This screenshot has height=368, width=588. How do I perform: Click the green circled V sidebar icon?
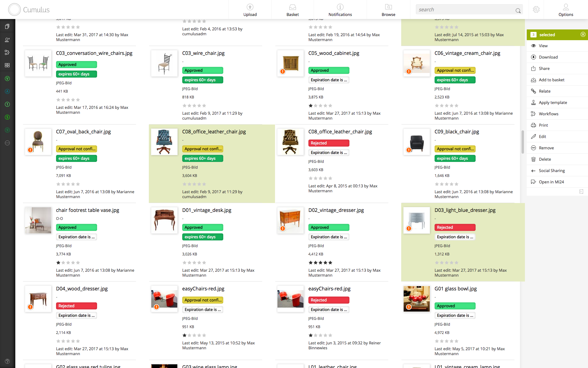(7, 79)
